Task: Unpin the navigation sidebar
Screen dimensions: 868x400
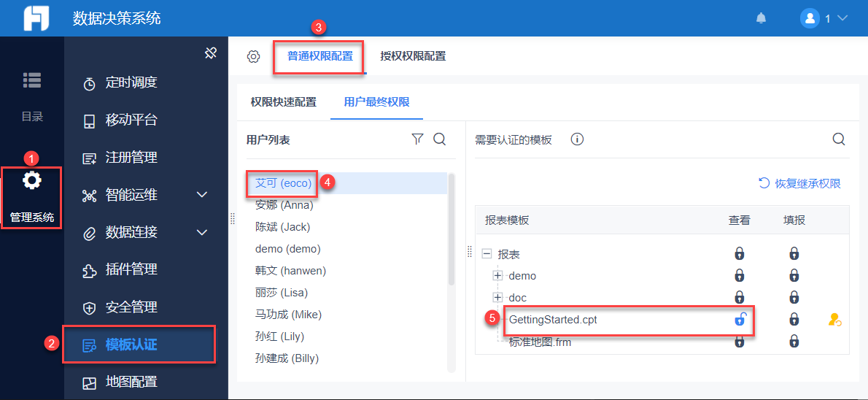Action: point(211,53)
